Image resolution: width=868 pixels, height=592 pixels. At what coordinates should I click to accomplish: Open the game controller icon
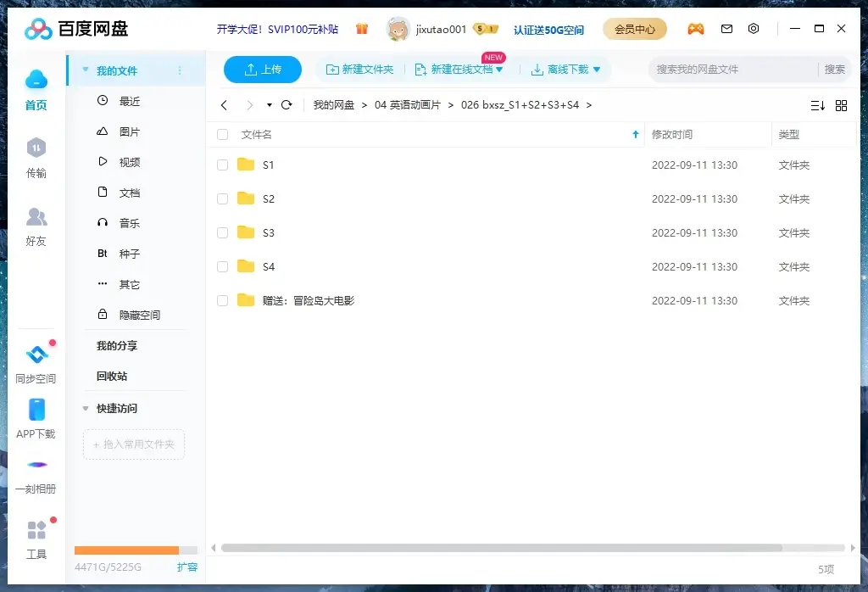click(x=695, y=29)
